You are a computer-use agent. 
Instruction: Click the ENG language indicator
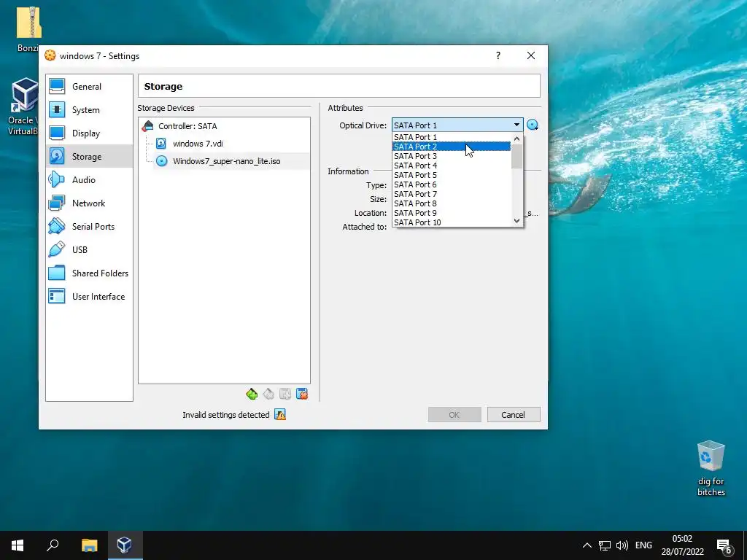coord(643,545)
